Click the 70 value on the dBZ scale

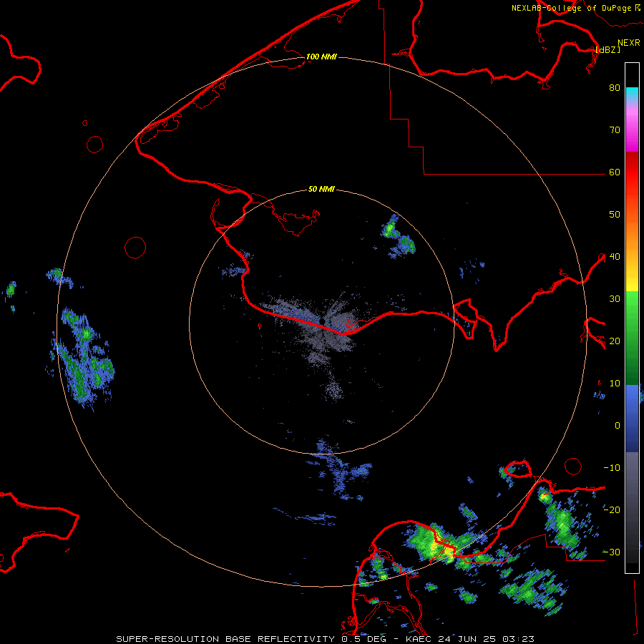pos(615,130)
